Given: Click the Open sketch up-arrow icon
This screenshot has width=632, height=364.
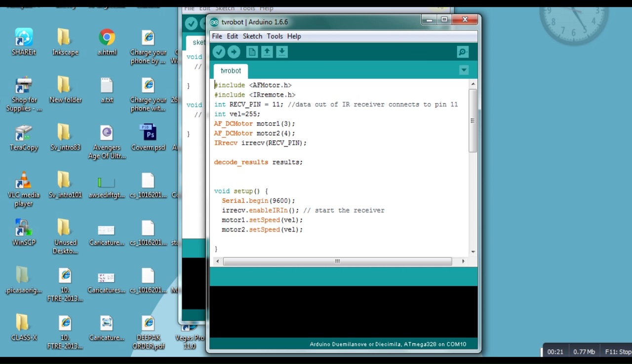Looking at the screenshot, I should pos(267,52).
